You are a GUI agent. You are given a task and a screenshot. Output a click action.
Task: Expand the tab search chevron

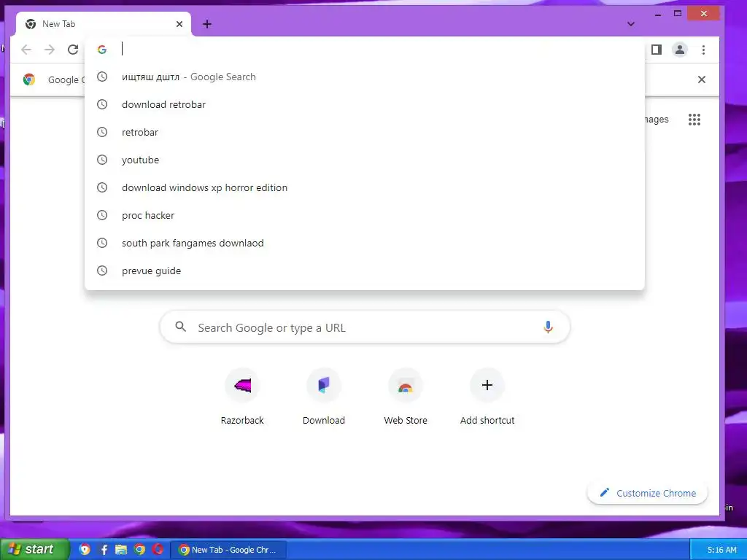pos(631,24)
